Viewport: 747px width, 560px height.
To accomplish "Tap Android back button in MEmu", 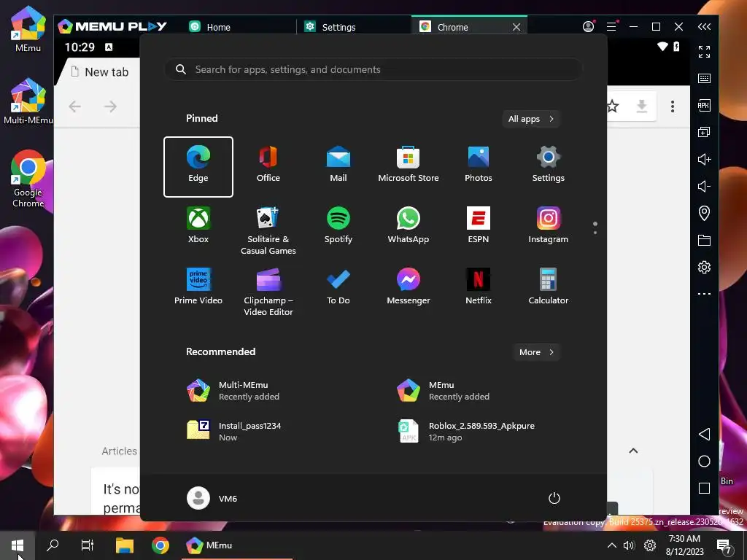I will click(704, 434).
